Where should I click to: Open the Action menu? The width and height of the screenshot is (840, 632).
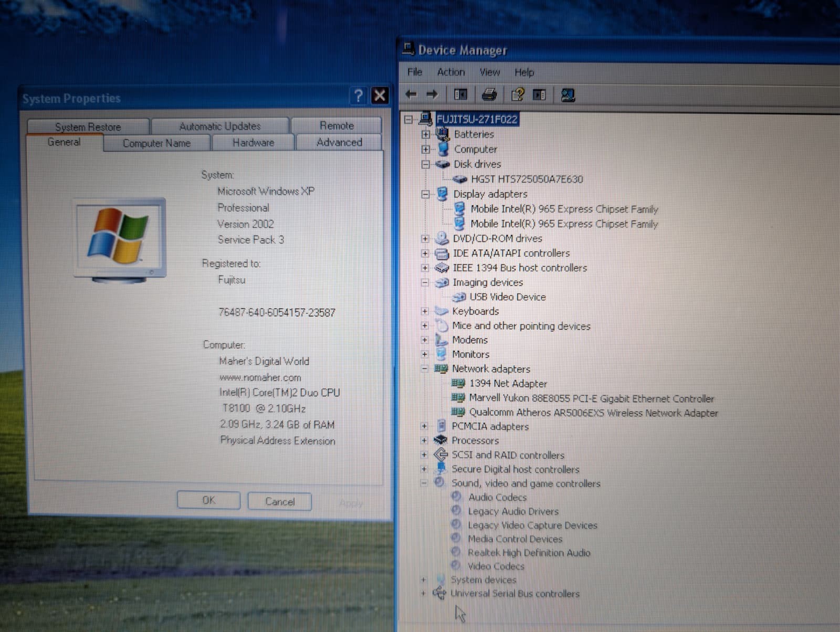pyautogui.click(x=451, y=72)
